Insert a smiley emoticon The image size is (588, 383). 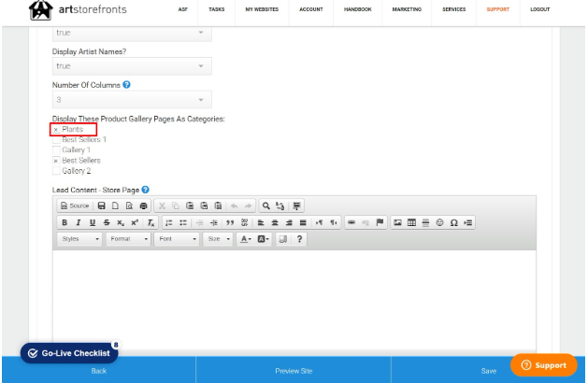coord(439,222)
